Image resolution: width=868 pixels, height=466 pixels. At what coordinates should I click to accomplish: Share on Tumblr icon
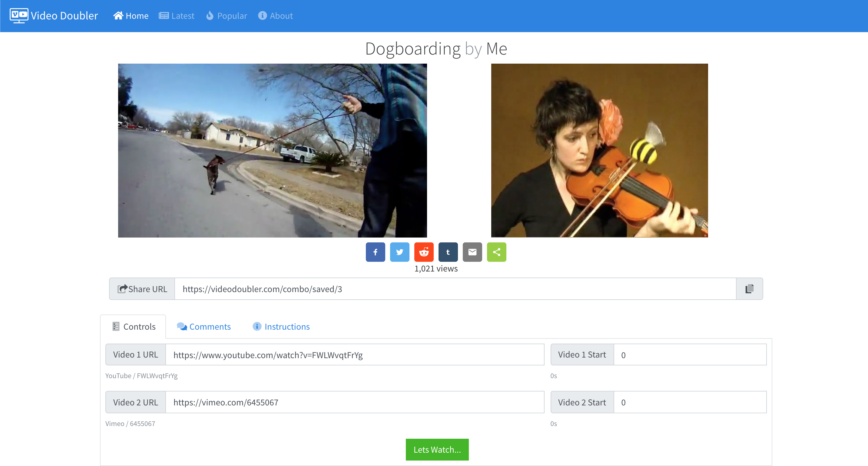click(448, 252)
